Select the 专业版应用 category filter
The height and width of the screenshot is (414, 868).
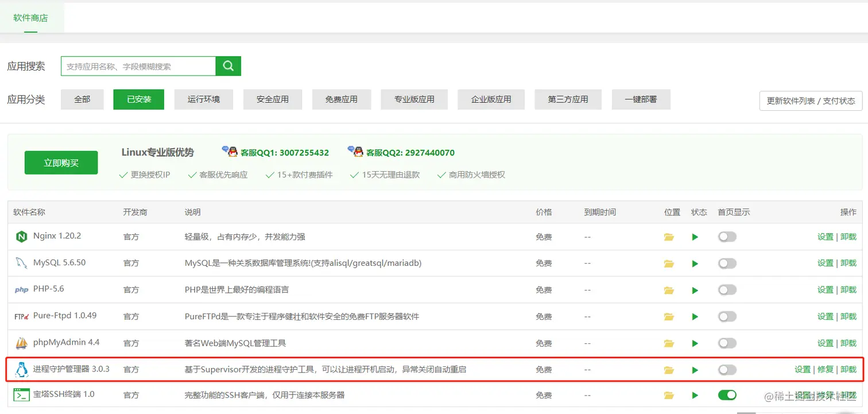[414, 99]
